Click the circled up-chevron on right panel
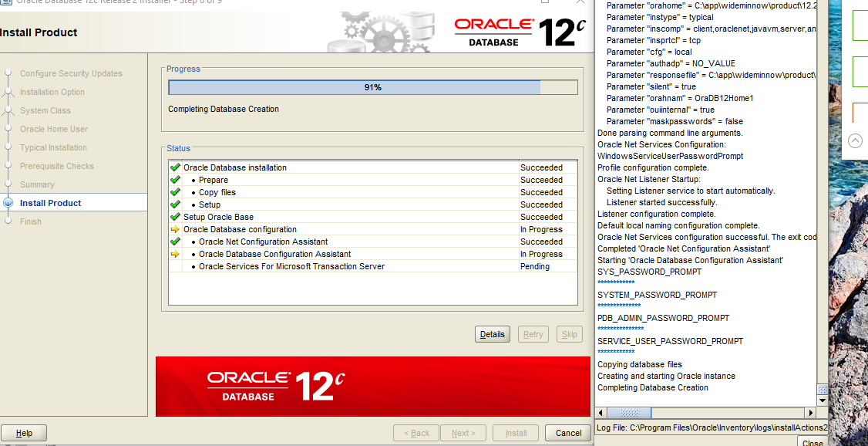 point(855,140)
